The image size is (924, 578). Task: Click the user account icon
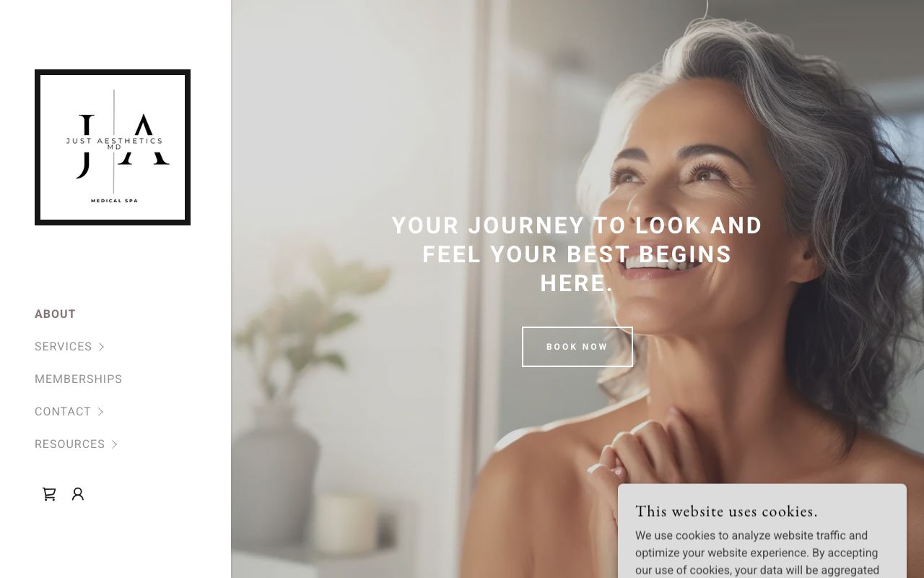pyautogui.click(x=78, y=494)
